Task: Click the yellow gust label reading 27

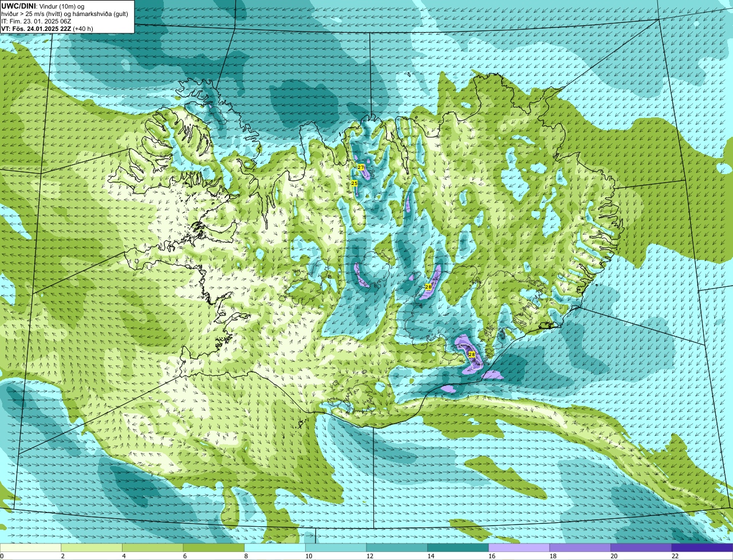Action: (361, 167)
